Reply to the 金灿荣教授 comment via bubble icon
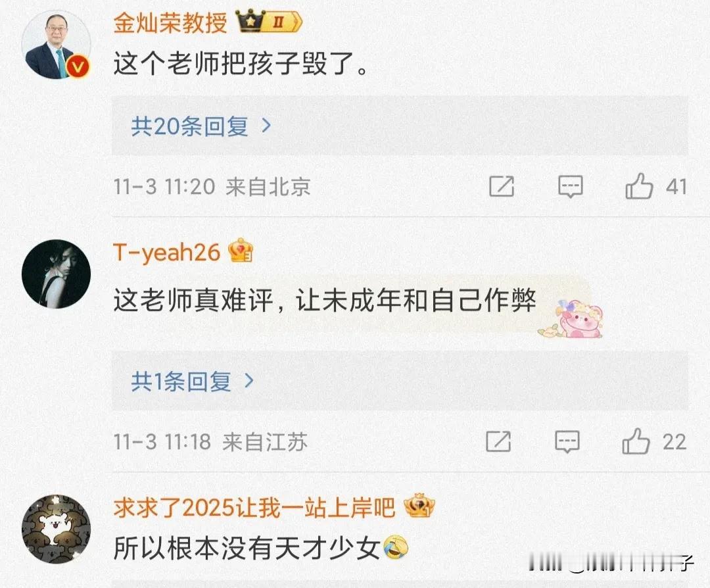Image resolution: width=710 pixels, height=588 pixels. pos(570,186)
